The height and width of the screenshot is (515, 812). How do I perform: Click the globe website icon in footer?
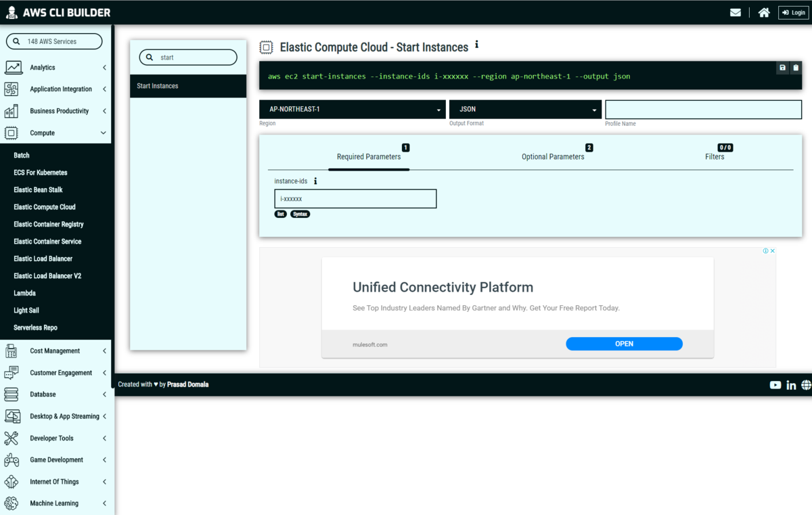807,385
